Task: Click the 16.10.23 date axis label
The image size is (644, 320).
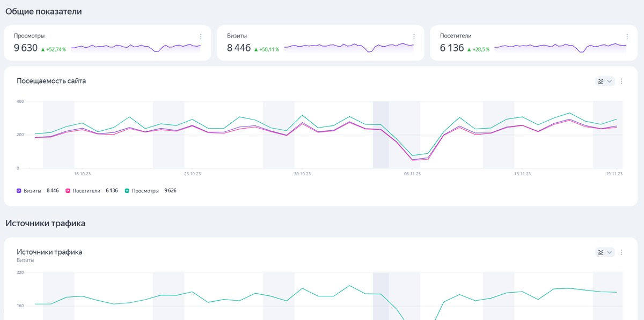Action: pos(82,174)
